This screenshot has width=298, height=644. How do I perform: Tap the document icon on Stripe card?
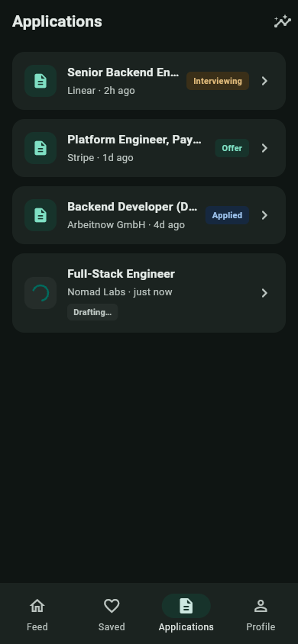(x=40, y=148)
